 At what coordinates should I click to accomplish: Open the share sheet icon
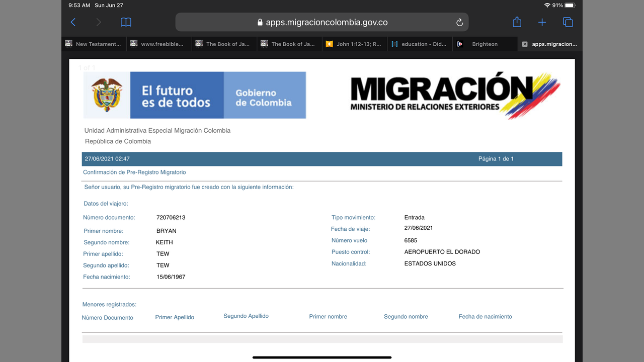517,22
